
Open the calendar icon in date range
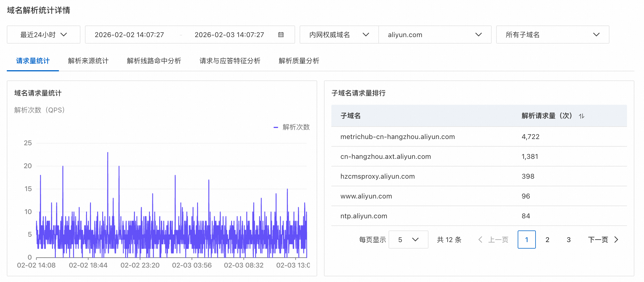pos(281,35)
